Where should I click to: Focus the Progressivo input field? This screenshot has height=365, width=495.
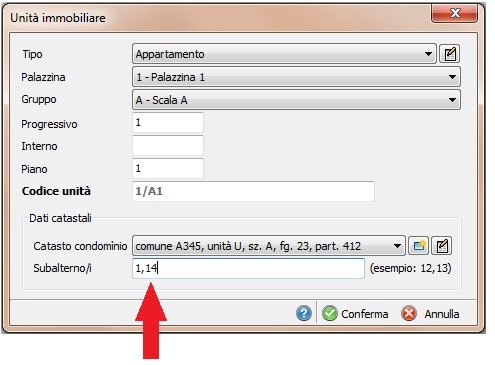click(x=168, y=123)
